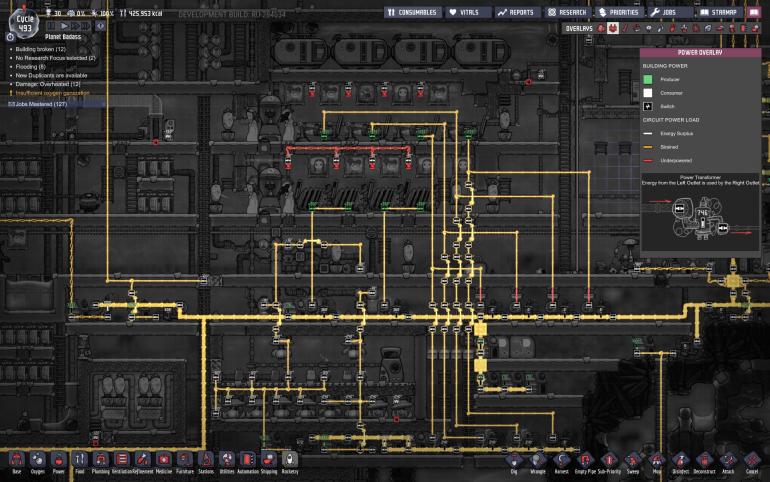Expand the Flooding notification
Image resolution: width=770 pixels, height=482 pixels.
(x=30, y=67)
